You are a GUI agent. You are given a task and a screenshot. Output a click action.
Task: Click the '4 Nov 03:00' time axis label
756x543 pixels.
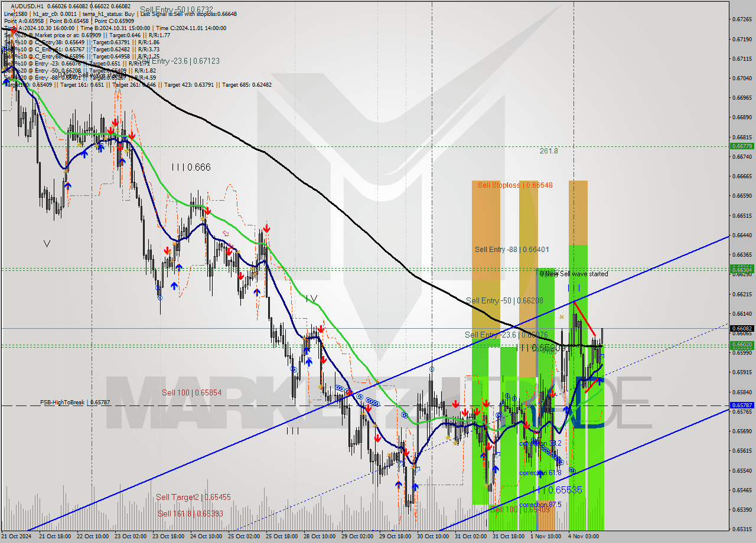(583, 537)
